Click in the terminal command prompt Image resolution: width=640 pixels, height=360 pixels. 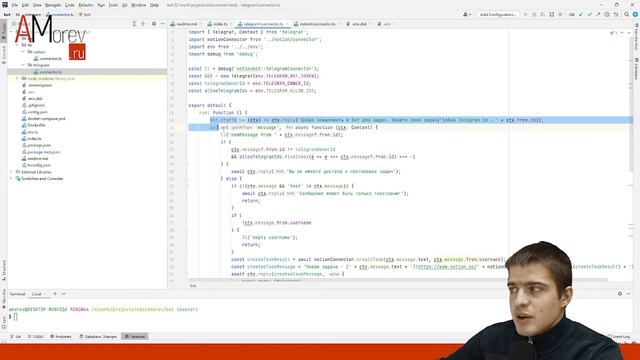[x=16, y=317]
